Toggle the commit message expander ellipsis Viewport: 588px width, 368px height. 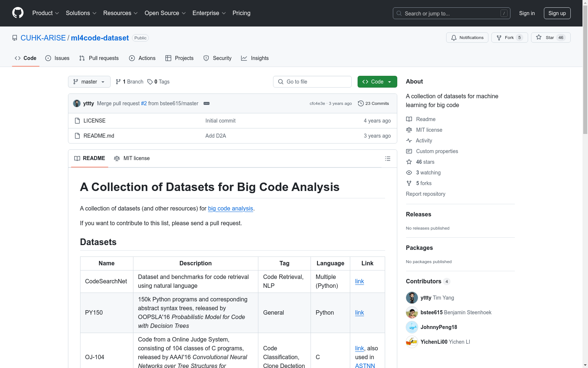pyautogui.click(x=207, y=103)
